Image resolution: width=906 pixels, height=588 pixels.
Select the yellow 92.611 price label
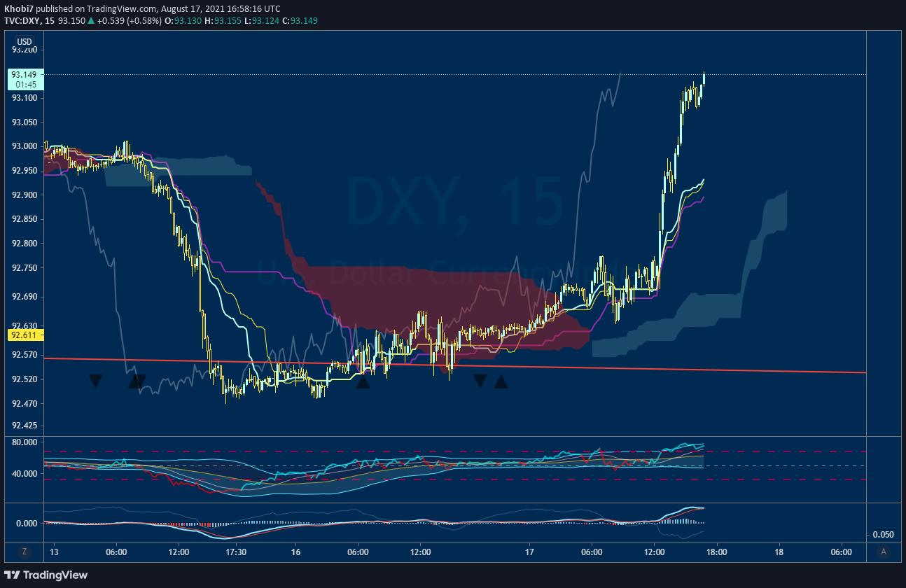[x=25, y=335]
